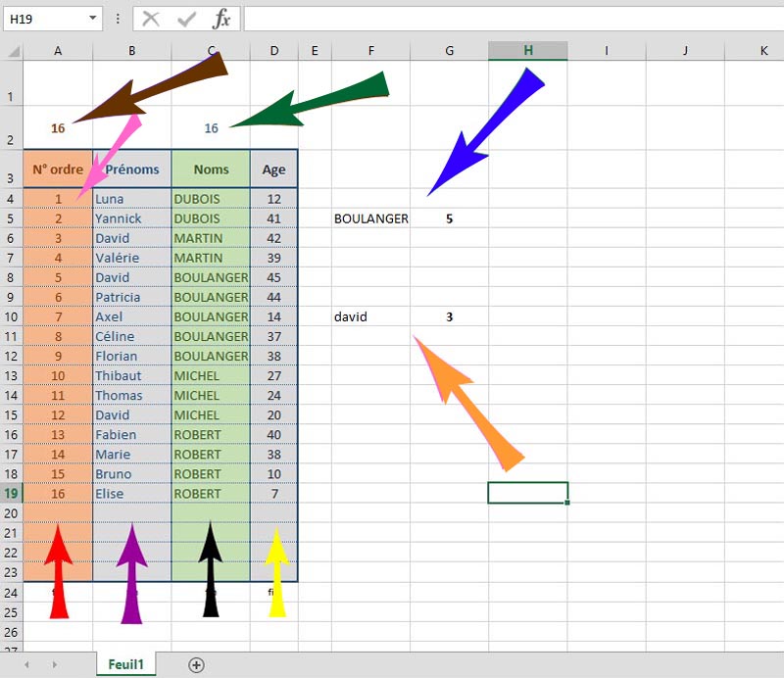Click the Axel cell
This screenshot has width=784, height=678.
[x=132, y=316]
